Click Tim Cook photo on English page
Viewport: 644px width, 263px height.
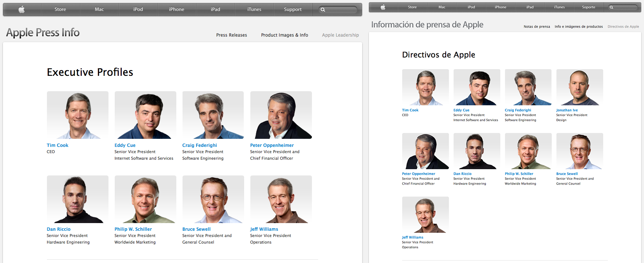point(78,115)
